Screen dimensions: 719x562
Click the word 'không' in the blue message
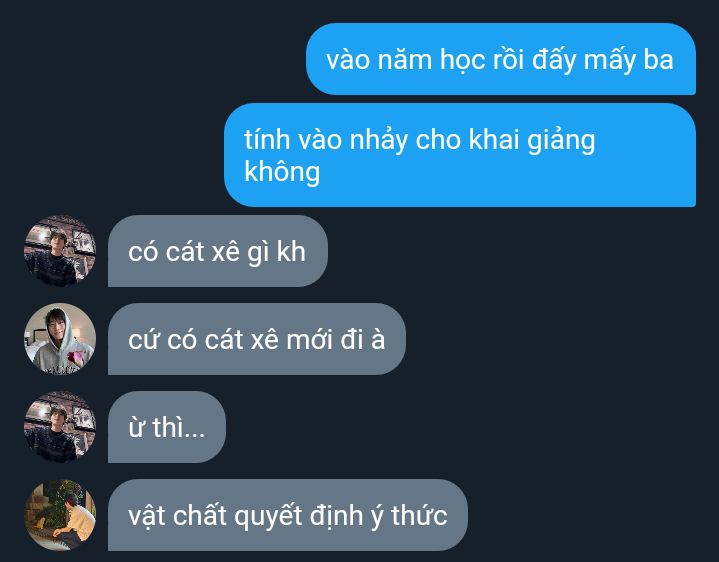(282, 172)
